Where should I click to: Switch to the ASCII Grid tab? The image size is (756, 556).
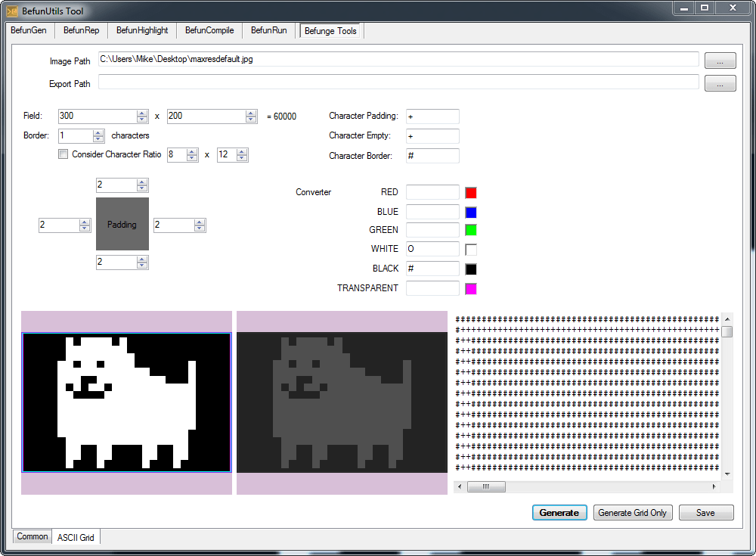(x=76, y=537)
